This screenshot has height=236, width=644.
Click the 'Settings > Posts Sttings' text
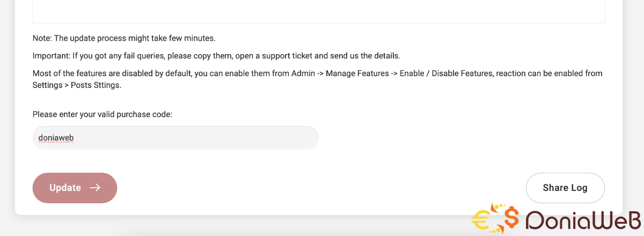tap(77, 86)
